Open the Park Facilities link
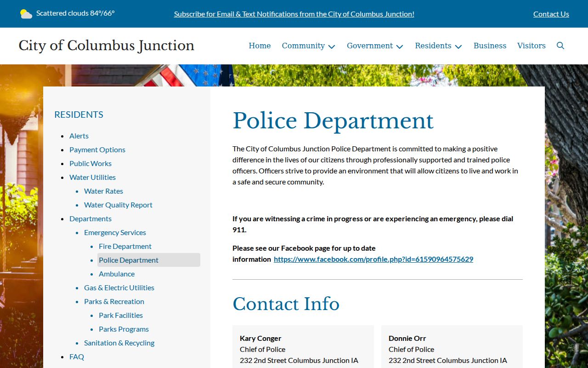The width and height of the screenshot is (588, 368). tap(121, 315)
